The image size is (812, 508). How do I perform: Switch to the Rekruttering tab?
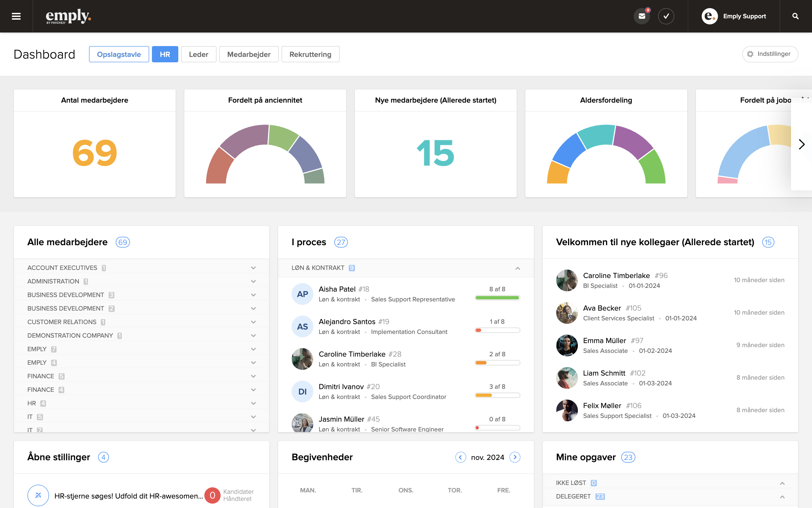[x=310, y=55]
